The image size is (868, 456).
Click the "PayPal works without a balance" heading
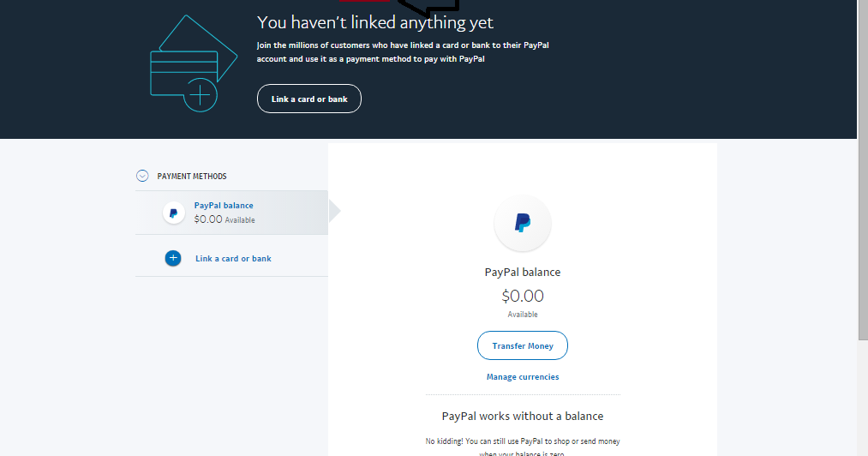click(523, 417)
